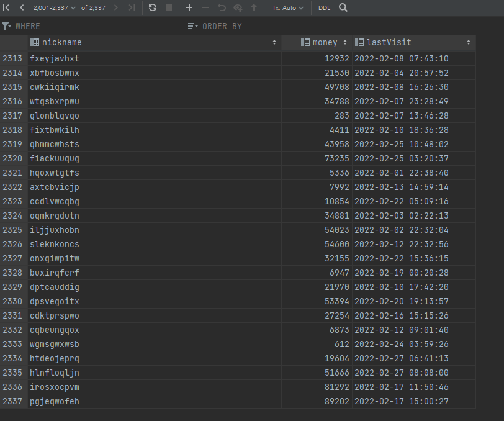Viewport: 504px width, 421px height.
Task: Go to the next page of rows
Action: coord(116,7)
